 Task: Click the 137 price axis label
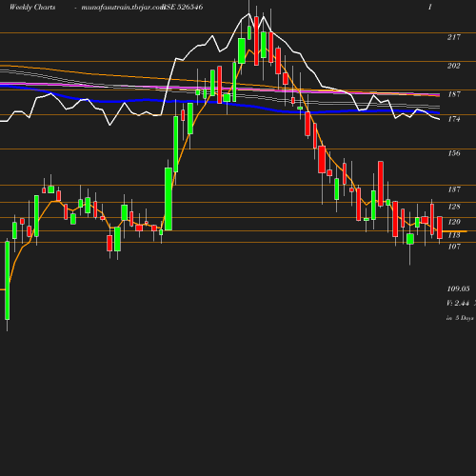454,189
